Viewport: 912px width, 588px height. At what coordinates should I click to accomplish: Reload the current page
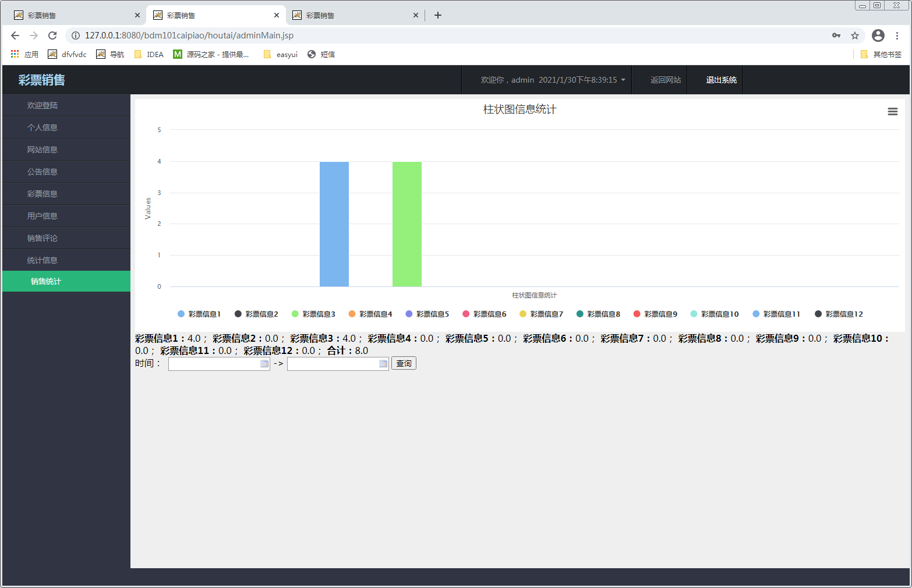point(52,36)
